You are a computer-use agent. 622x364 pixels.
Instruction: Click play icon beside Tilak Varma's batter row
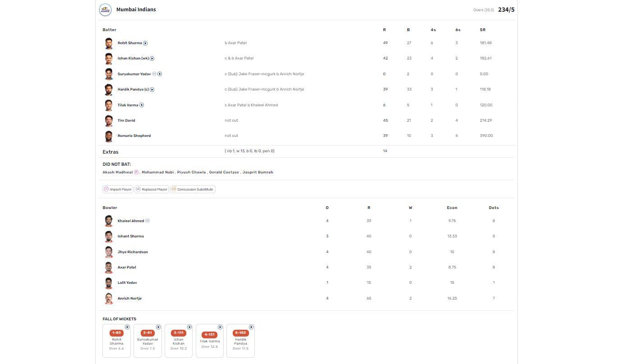tap(142, 105)
